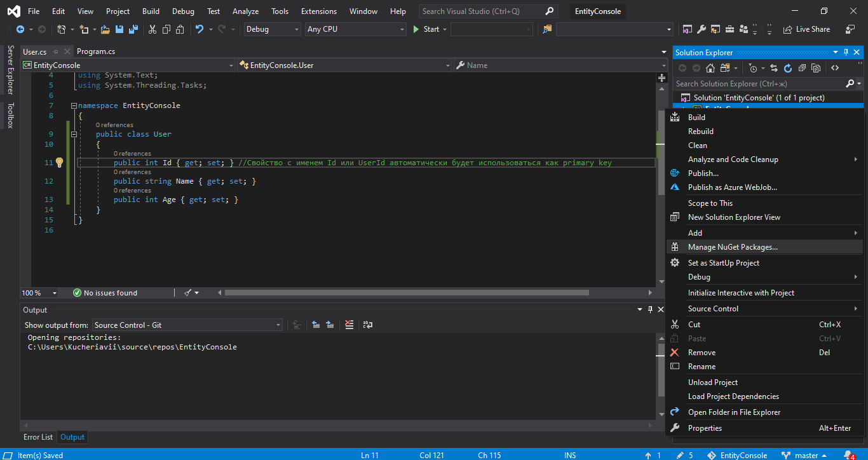Switch to the Program.cs tab
Viewport: 868px width, 460px height.
(x=96, y=51)
